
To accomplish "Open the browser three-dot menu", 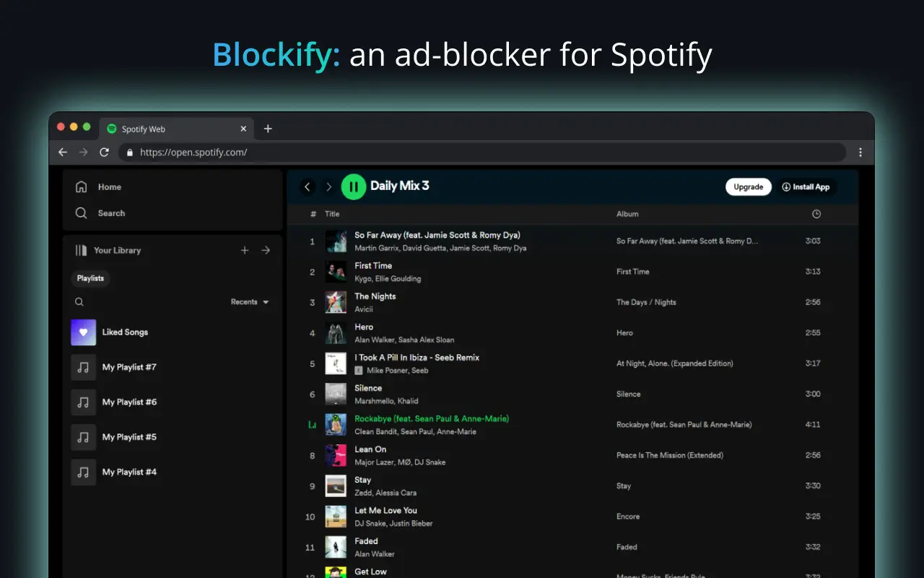I will 860,152.
